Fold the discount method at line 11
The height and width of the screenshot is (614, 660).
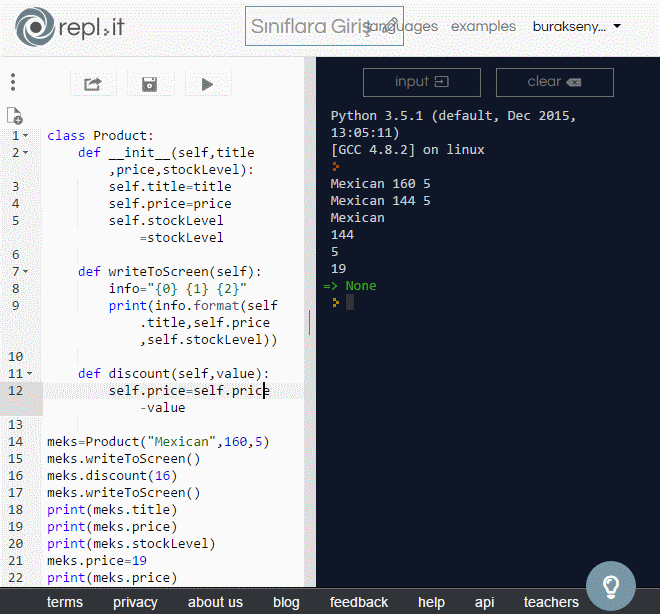point(29,373)
